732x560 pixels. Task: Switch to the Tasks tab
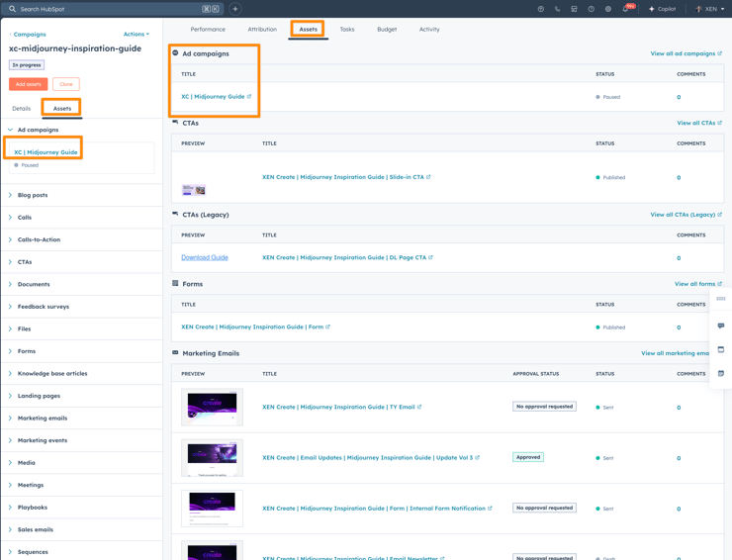tap(347, 30)
